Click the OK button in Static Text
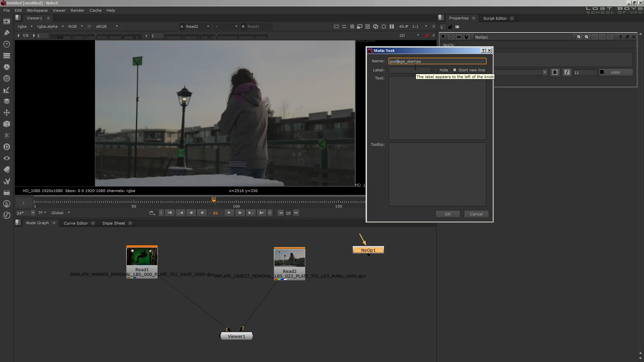The height and width of the screenshot is (362, 644). click(448, 214)
